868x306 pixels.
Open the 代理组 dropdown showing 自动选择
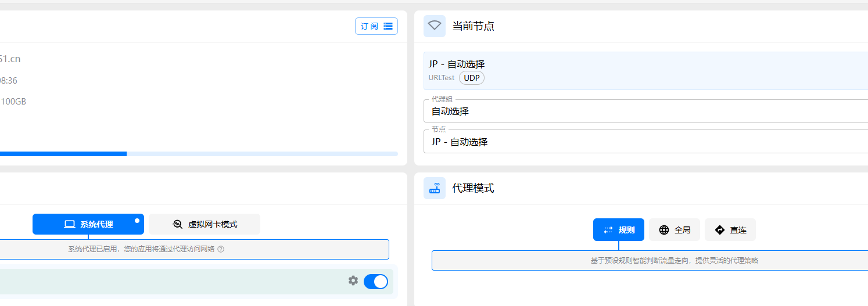click(646, 111)
